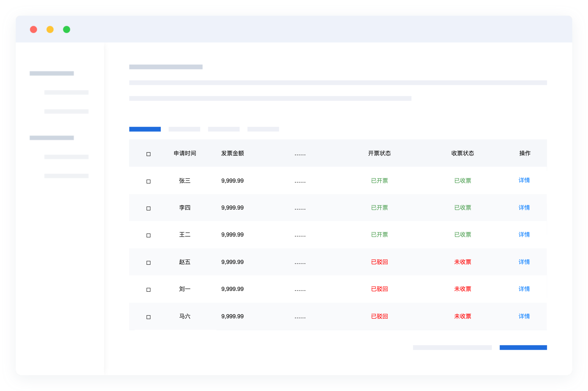The image size is (588, 391).
Task: Check the 王二 row checkbox
Action: tap(148, 235)
